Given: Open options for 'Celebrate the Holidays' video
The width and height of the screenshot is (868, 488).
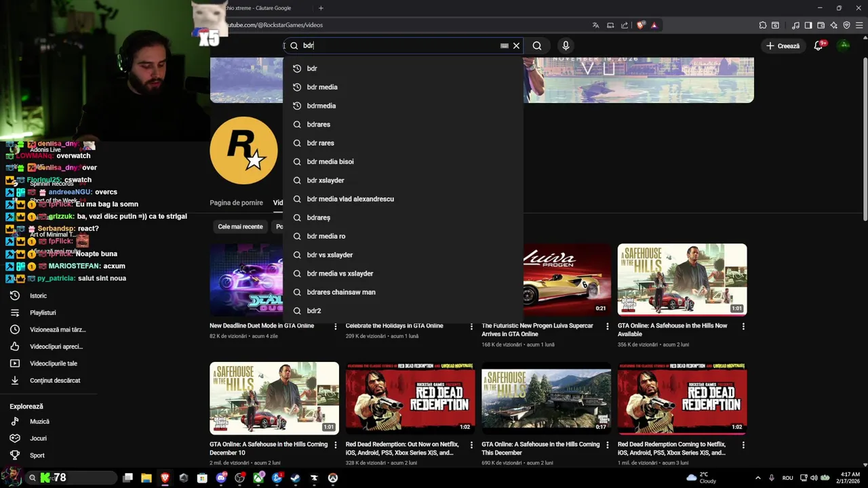Looking at the screenshot, I should pos(471,327).
